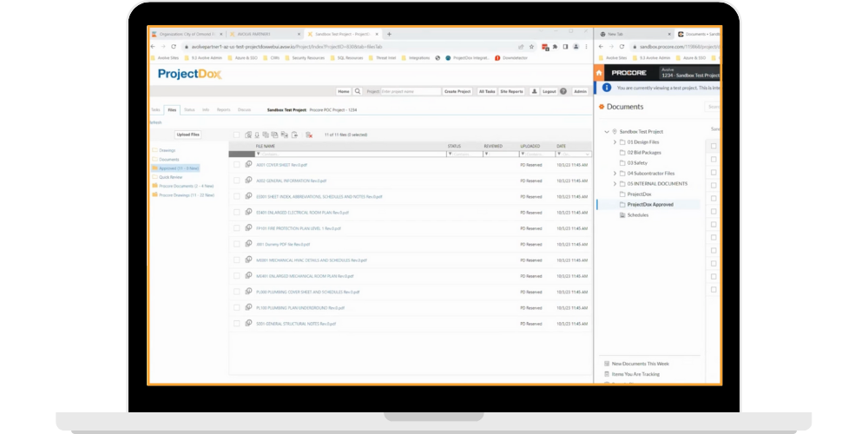The height and width of the screenshot is (434, 868).
Task: Click the delete files red X icon
Action: coord(308,135)
